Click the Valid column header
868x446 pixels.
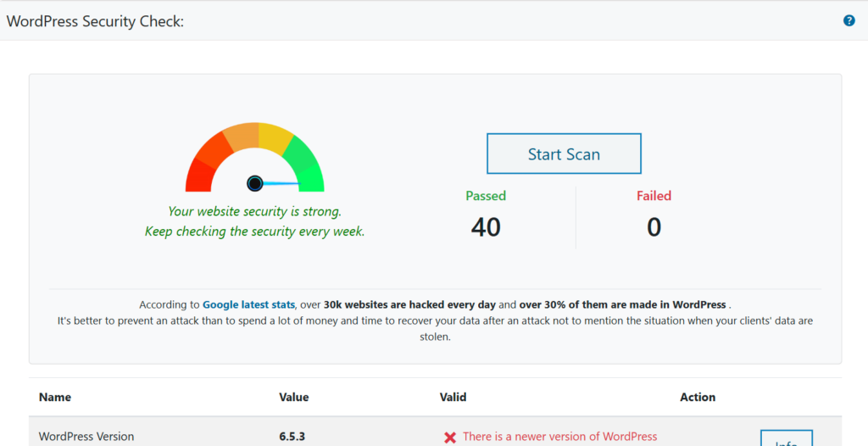pos(453,397)
